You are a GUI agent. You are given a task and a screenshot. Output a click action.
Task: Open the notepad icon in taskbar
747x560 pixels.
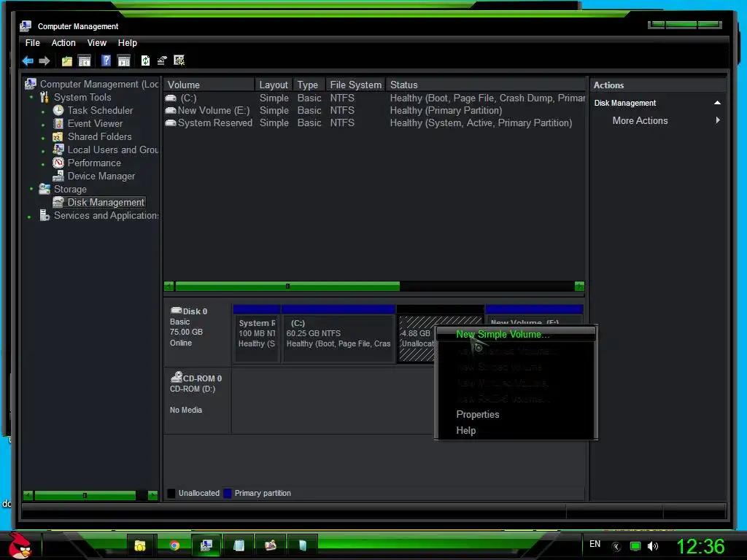point(239,545)
